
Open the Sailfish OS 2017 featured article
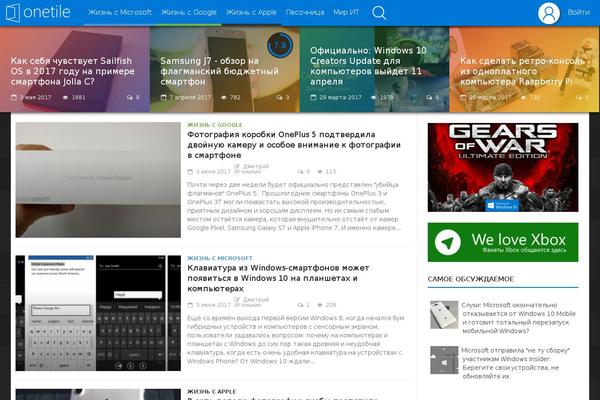(73, 71)
